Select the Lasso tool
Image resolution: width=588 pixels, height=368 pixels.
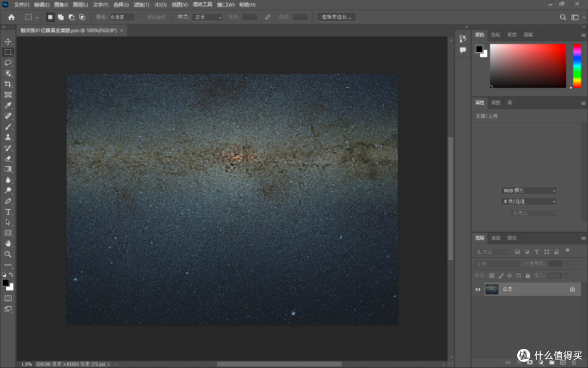[8, 63]
